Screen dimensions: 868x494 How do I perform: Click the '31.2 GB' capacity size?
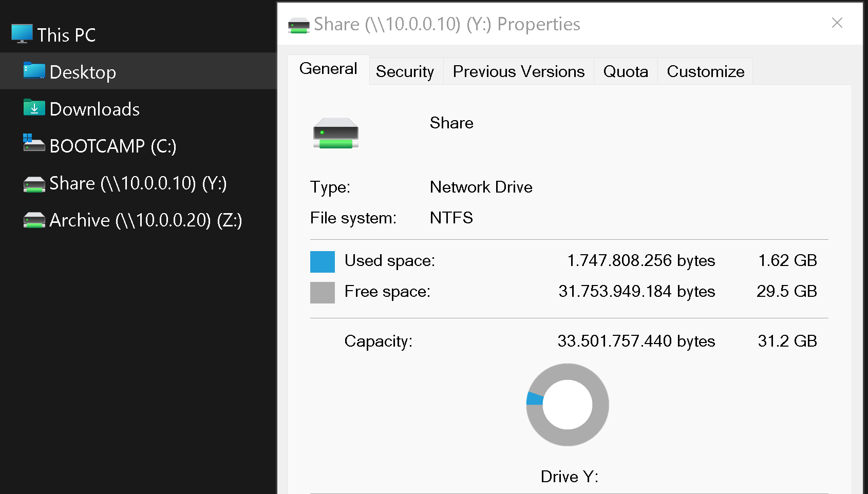(787, 341)
